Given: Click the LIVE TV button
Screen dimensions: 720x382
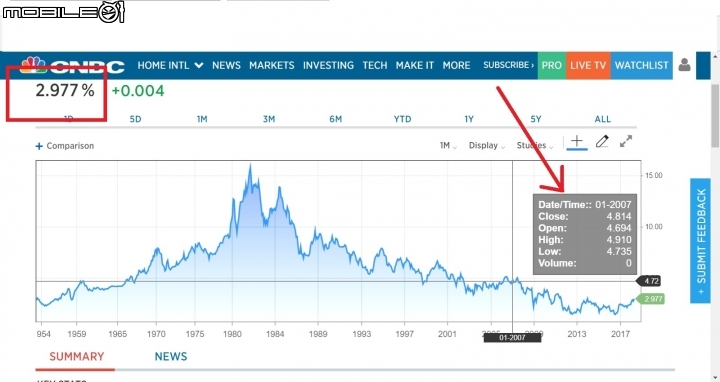Looking at the screenshot, I should click(588, 65).
